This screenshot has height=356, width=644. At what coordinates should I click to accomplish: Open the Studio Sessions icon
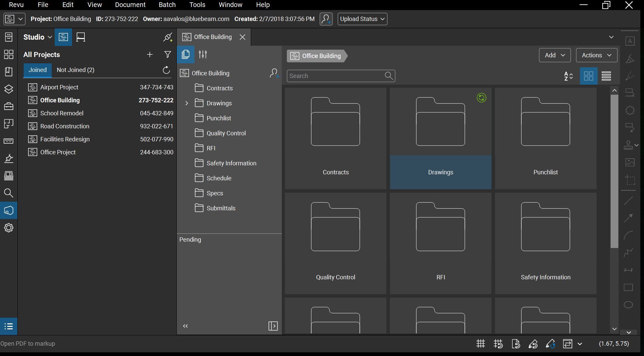point(81,37)
